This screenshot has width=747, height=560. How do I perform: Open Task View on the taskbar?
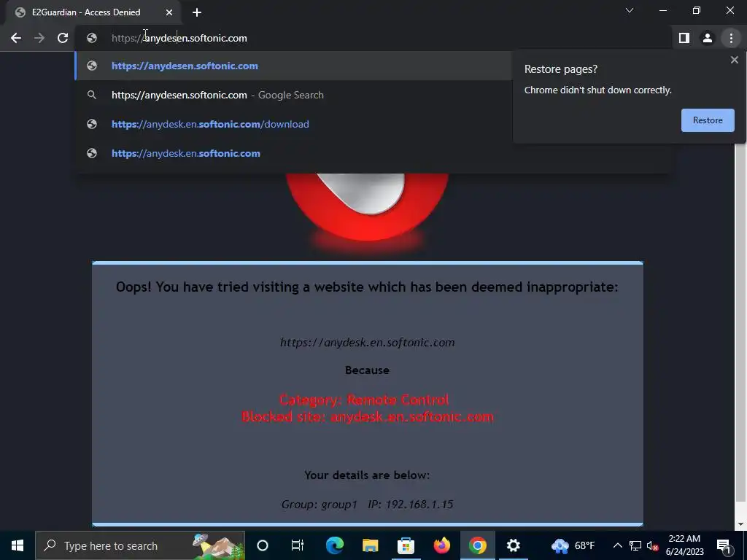tap(298, 545)
